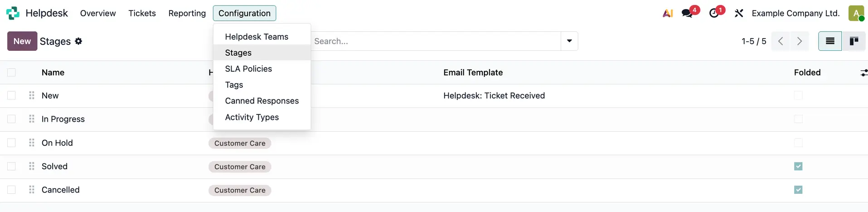Viewport: 868px width, 212px height.
Task: Uncheck Folded checkbox for Solved stage
Action: coord(798,167)
